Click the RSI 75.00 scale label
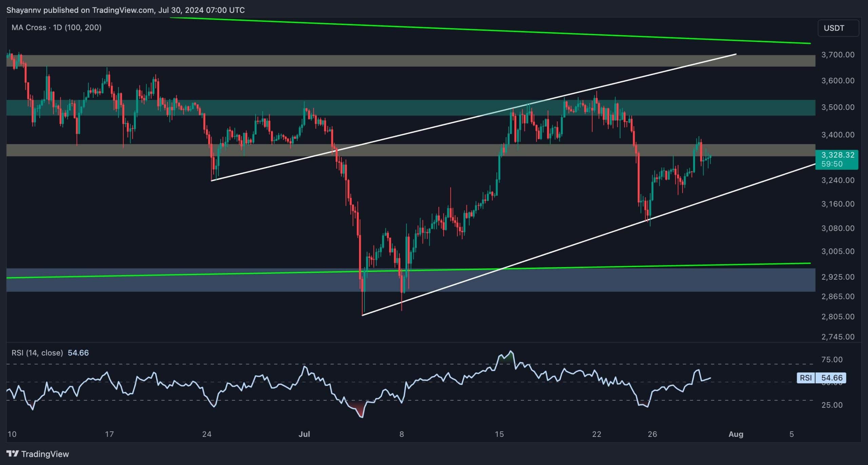The width and height of the screenshot is (868, 465). (x=832, y=360)
